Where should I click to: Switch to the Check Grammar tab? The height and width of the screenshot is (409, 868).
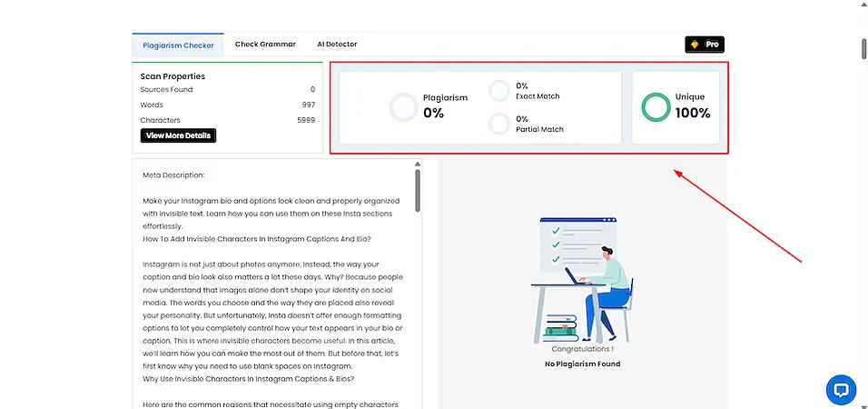pos(265,45)
